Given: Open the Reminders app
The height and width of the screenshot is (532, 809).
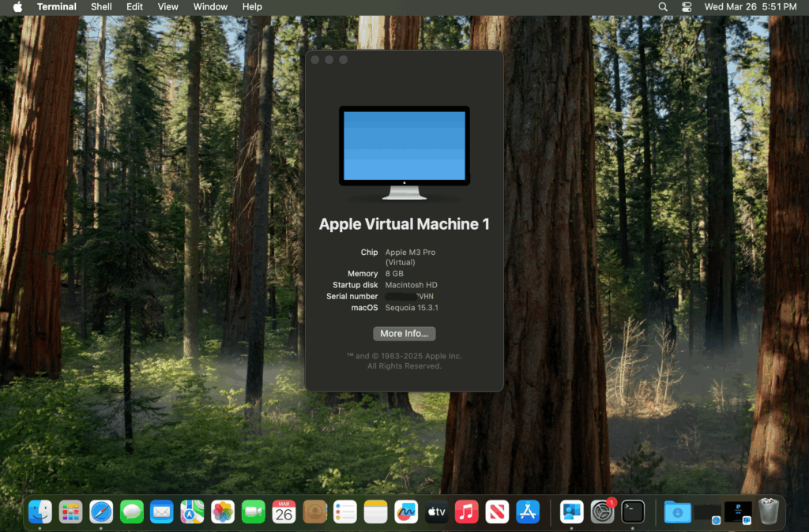Looking at the screenshot, I should pyautogui.click(x=344, y=511).
